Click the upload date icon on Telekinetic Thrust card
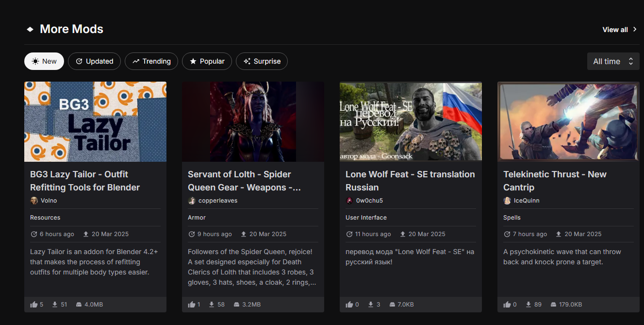The image size is (644, 325). pyautogui.click(x=559, y=234)
